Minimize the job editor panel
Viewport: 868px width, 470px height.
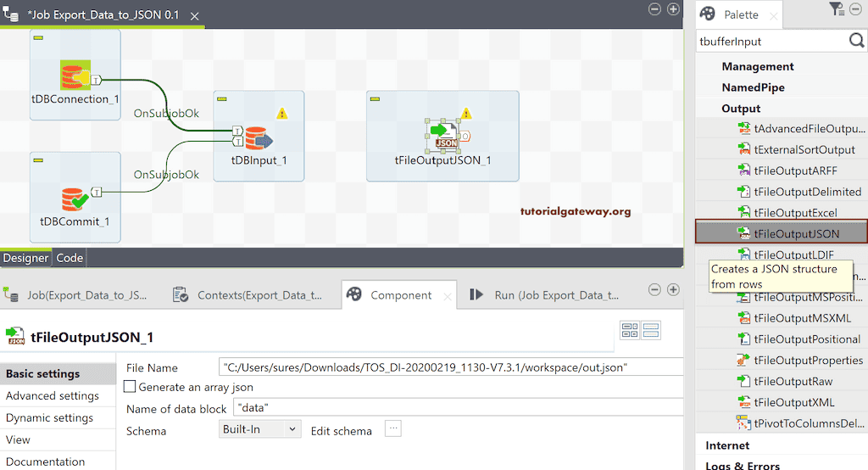pyautogui.click(x=654, y=9)
